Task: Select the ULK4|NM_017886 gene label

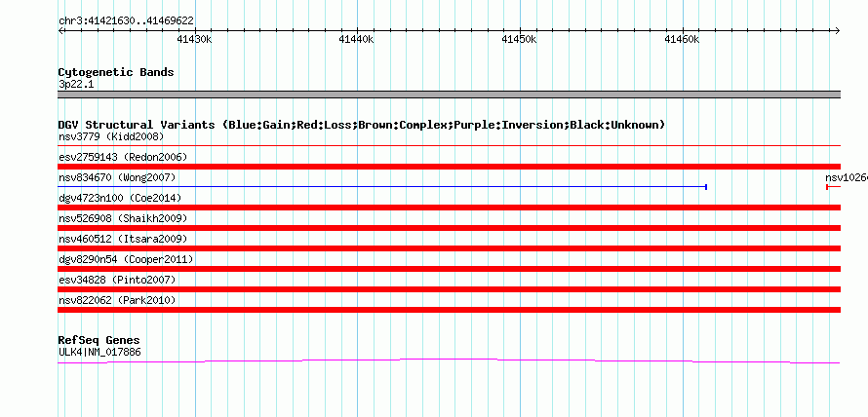Action: 99,352
